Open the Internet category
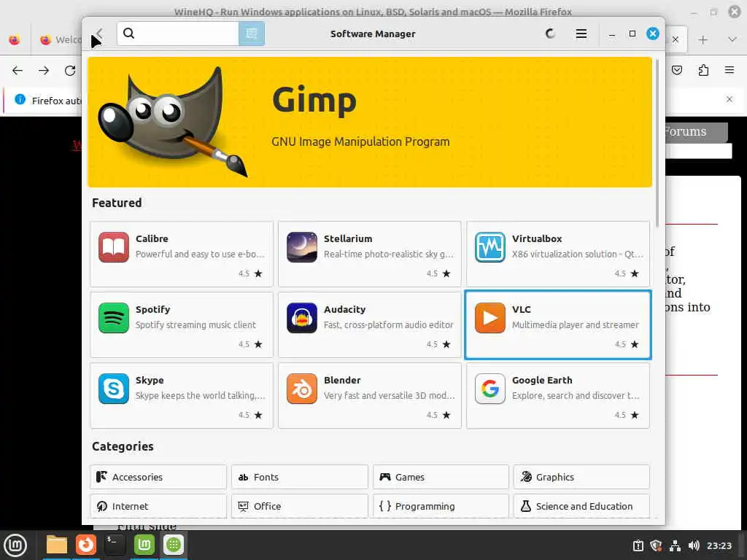This screenshot has height=560, width=747. [158, 506]
